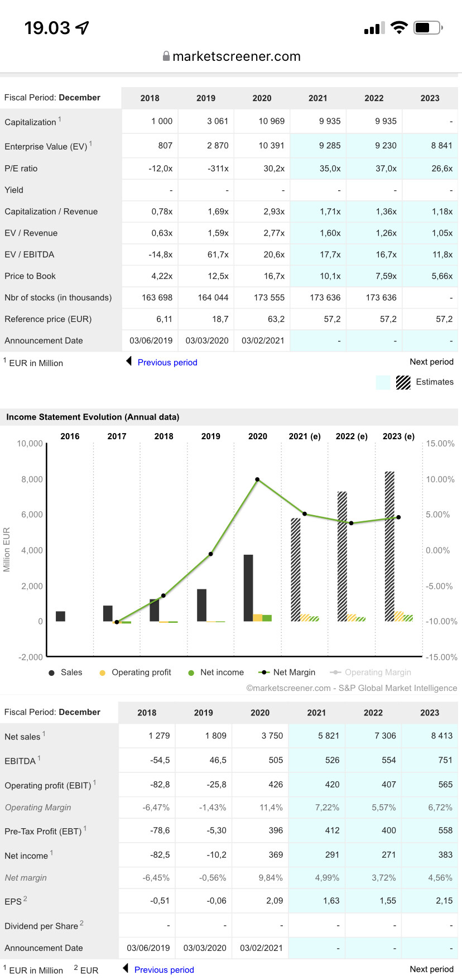Toggle Net income series in legend
Viewport: 462px width, 980px height.
[x=216, y=672]
